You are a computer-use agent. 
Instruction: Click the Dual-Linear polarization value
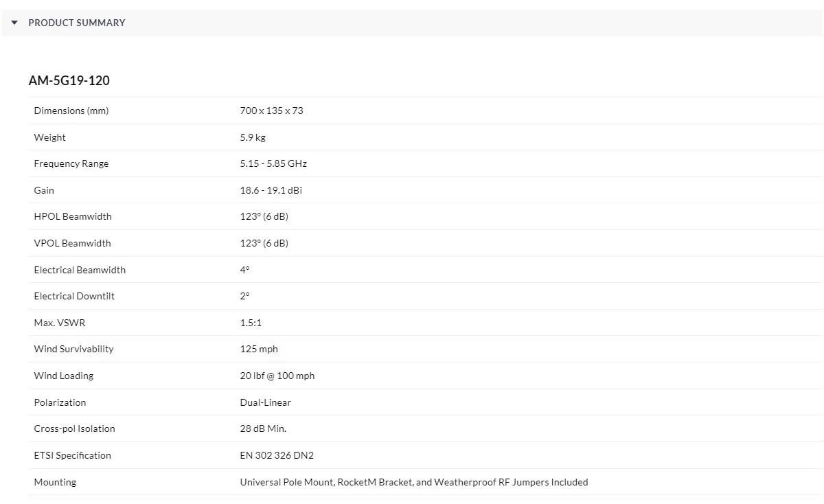coord(266,402)
